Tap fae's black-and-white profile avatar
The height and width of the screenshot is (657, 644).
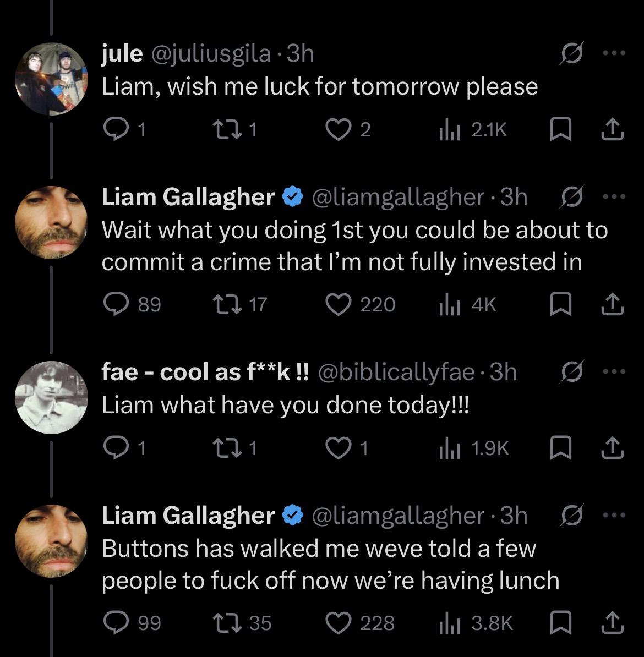coord(52,397)
